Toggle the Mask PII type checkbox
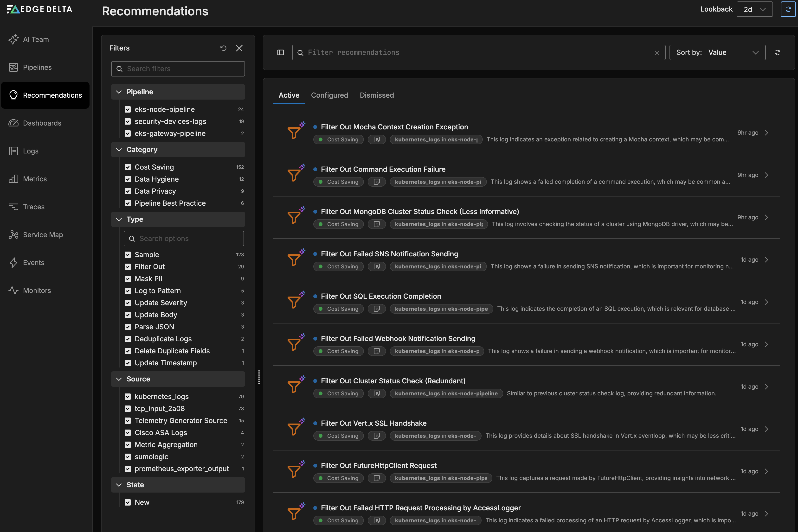The height and width of the screenshot is (532, 798). (x=128, y=279)
